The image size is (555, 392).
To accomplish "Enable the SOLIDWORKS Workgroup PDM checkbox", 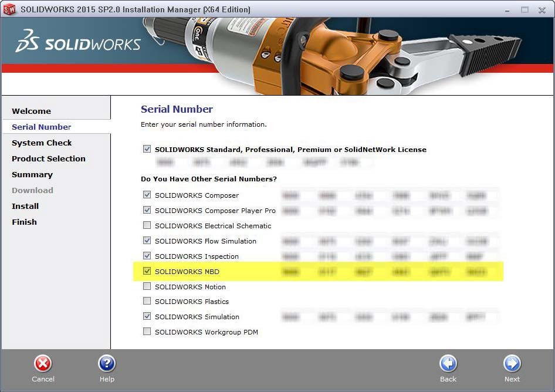I will point(147,332).
